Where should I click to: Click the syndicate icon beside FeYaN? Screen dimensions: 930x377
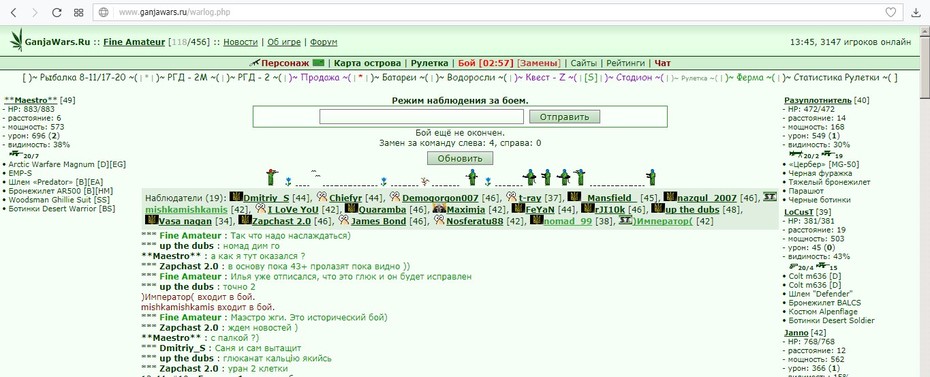518,209
